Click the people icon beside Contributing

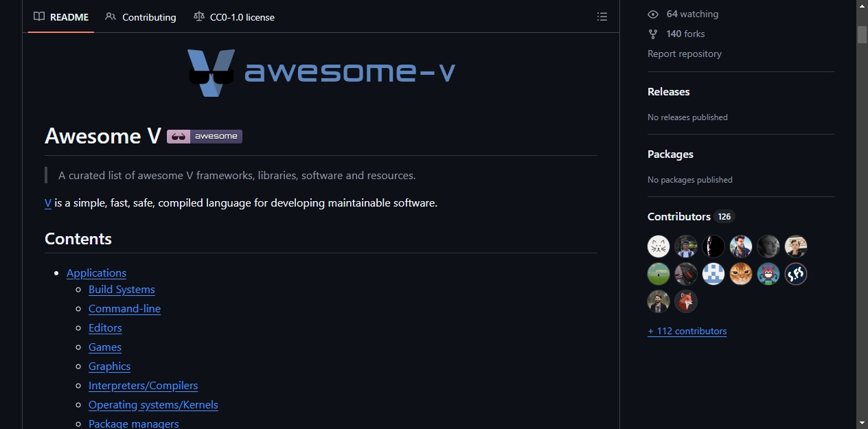pyautogui.click(x=111, y=17)
